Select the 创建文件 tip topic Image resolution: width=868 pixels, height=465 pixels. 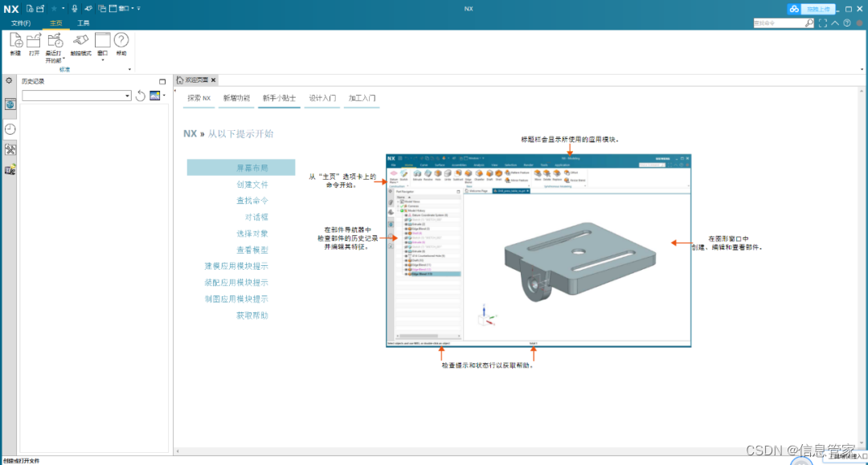[x=252, y=184]
